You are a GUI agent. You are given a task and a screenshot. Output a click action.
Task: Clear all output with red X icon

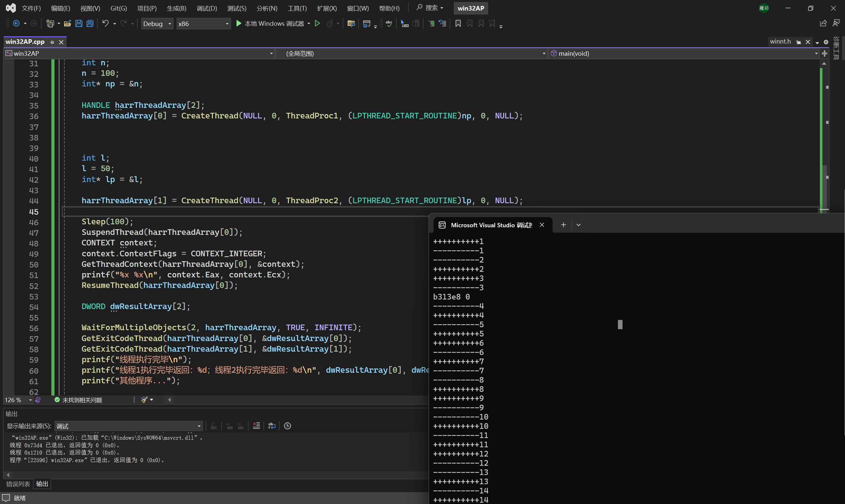click(256, 426)
